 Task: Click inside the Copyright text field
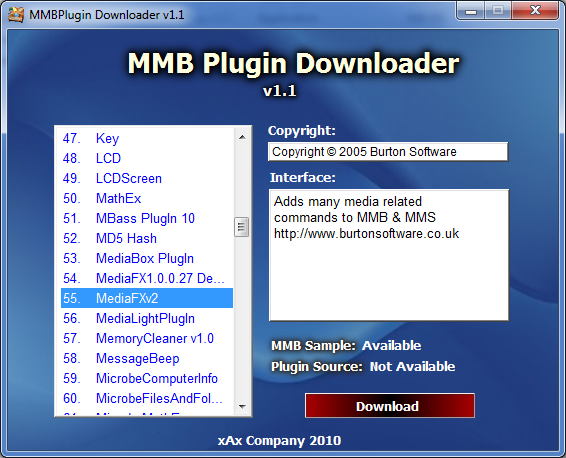click(x=388, y=152)
